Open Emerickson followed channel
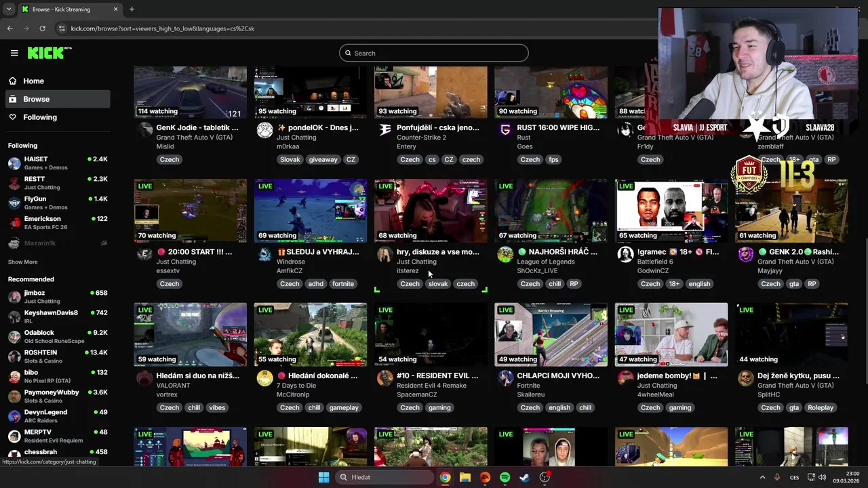868x488 pixels. (x=58, y=223)
